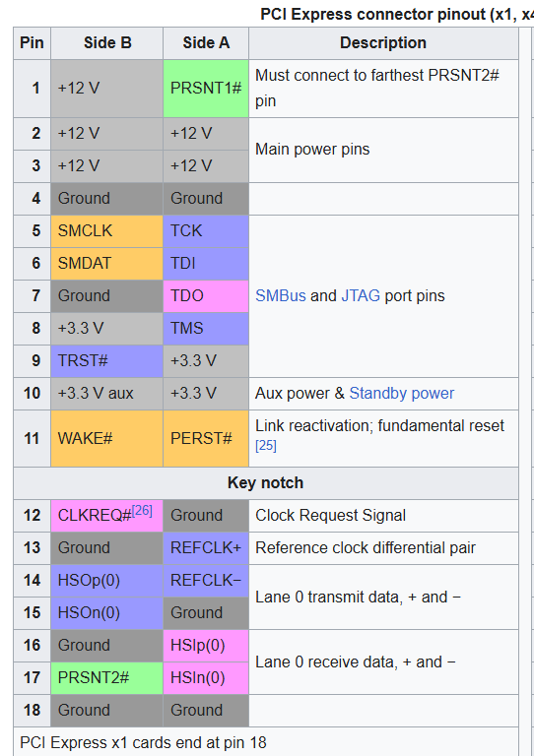This screenshot has width=534, height=756.
Task: Click the HSIn(0) cell
Action: [x=206, y=678]
